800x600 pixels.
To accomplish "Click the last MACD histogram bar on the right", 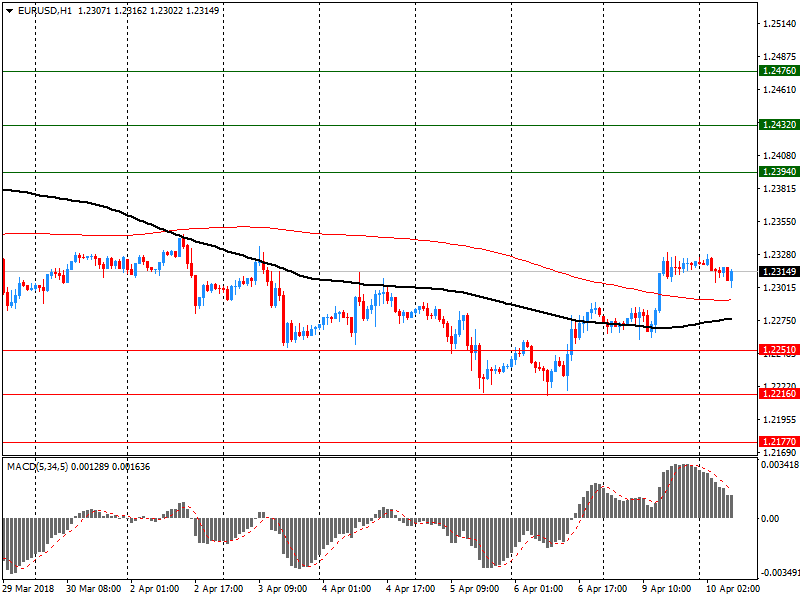I will [x=731, y=507].
